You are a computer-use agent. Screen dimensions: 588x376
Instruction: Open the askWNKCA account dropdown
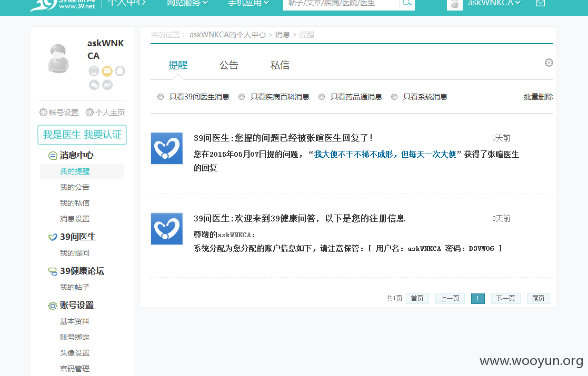coord(494,3)
